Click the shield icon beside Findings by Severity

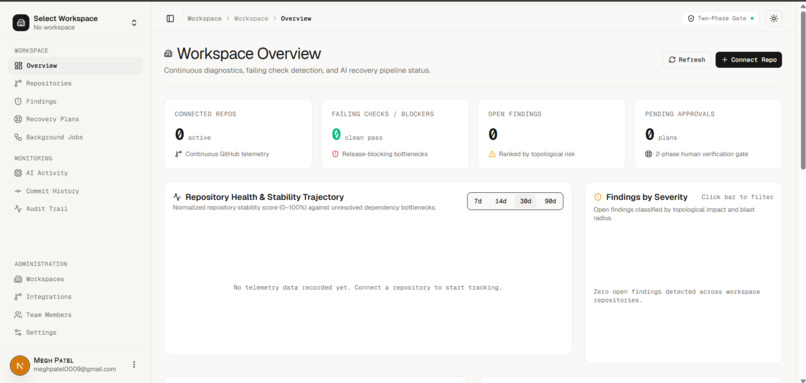(x=598, y=197)
